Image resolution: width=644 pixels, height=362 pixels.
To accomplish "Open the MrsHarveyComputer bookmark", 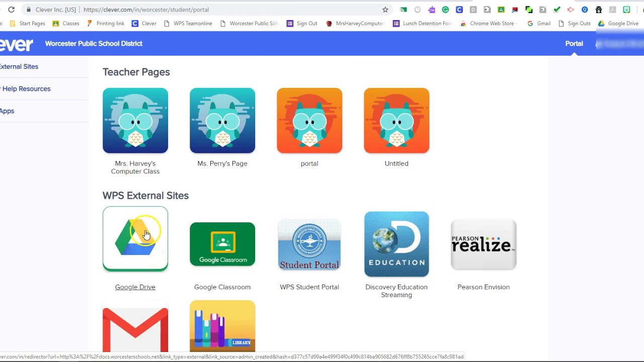I will (355, 23).
